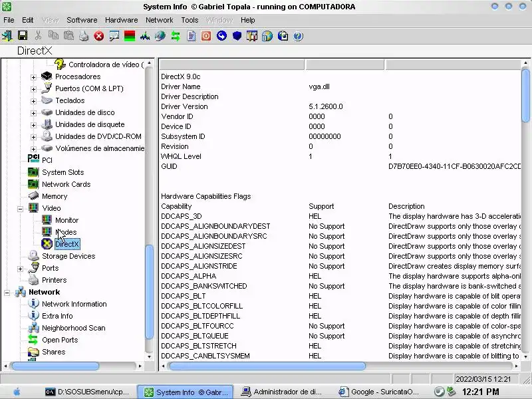
Task: Expand the Unidades de DVD/CD-ROM node
Action: (x=33, y=137)
